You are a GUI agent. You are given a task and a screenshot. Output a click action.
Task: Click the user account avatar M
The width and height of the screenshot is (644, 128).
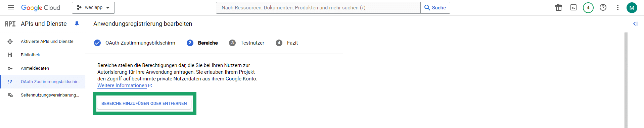click(632, 8)
